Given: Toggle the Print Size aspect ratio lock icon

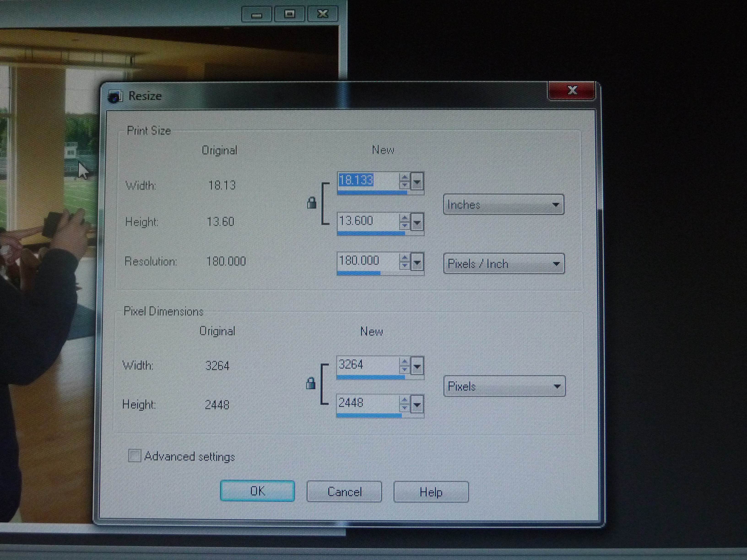Looking at the screenshot, I should tap(311, 203).
